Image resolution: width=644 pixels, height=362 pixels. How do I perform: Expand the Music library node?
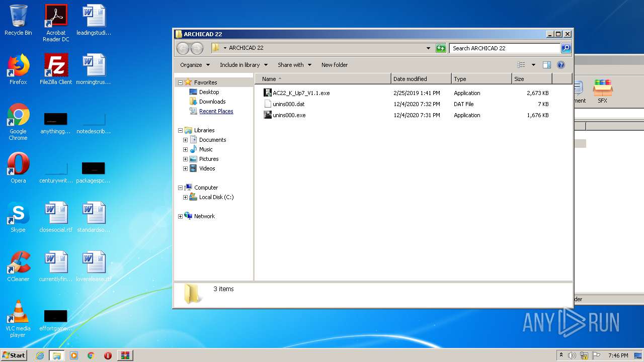(185, 149)
